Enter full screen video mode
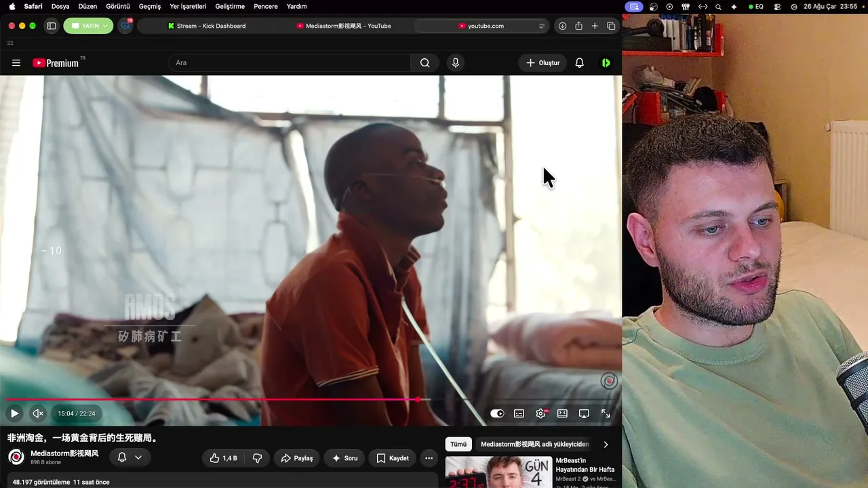Viewport: 868px width, 488px height. click(x=606, y=413)
